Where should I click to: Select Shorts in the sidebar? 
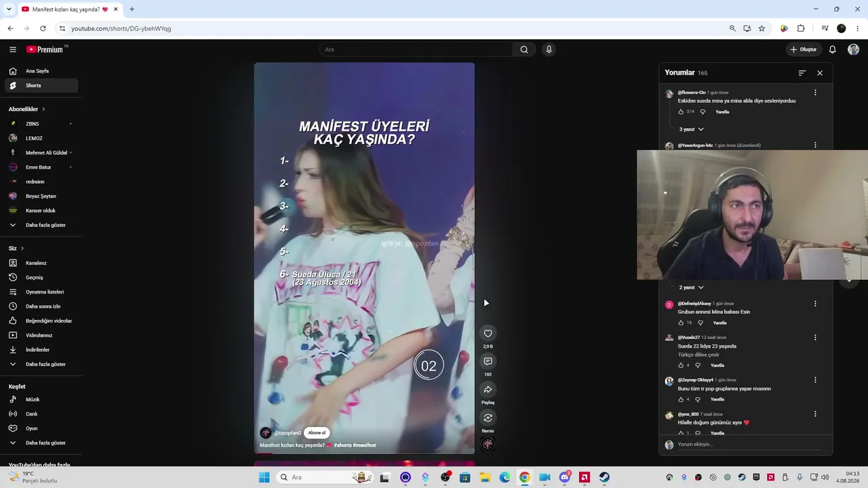[x=41, y=85]
